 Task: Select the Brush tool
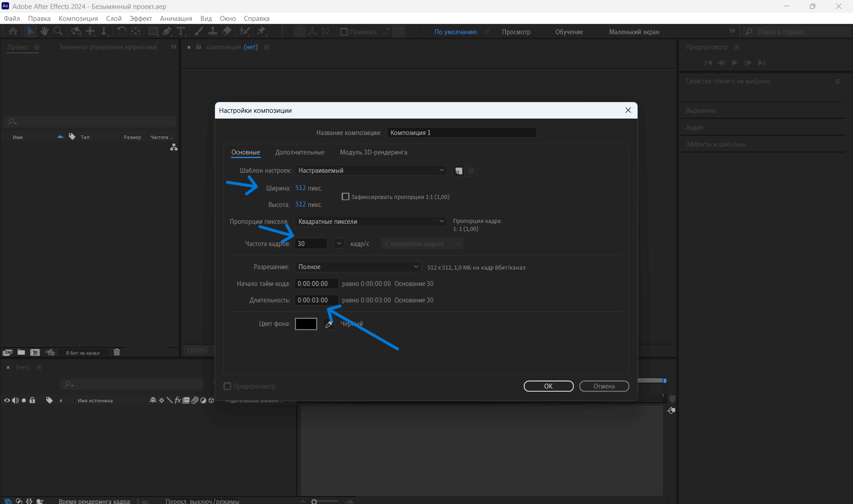point(199,32)
